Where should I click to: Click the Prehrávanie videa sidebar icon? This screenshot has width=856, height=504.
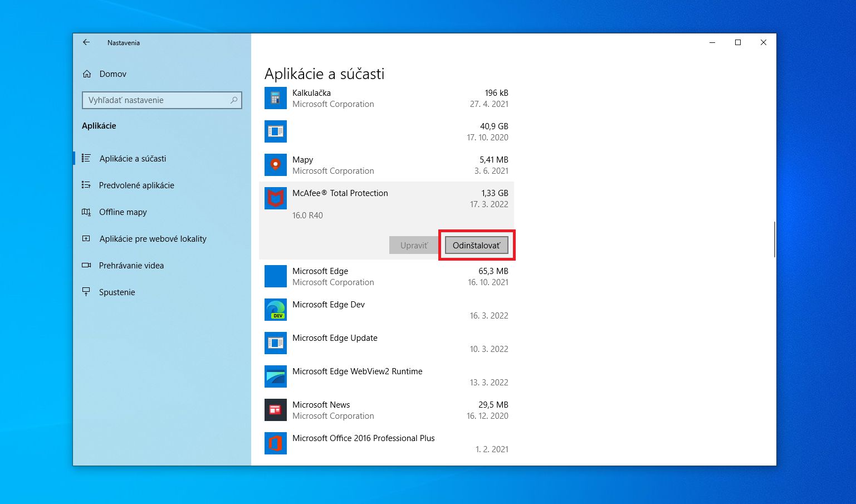(86, 265)
